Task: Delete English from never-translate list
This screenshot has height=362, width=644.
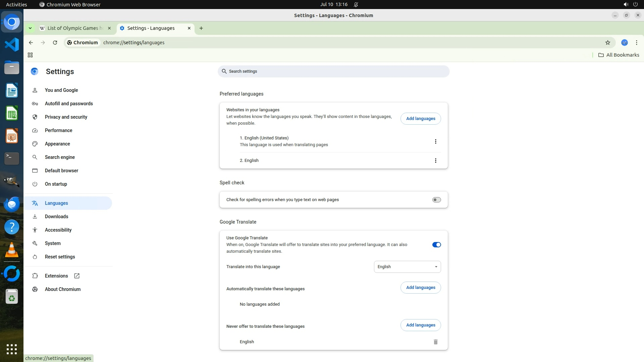Action: point(435,342)
